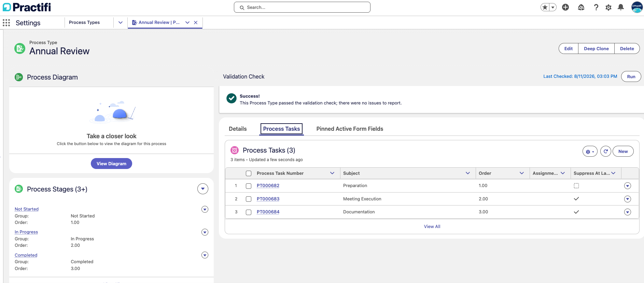The height and width of the screenshot is (283, 644).
Task: Check the select-all tasks header checkbox
Action: 249,173
